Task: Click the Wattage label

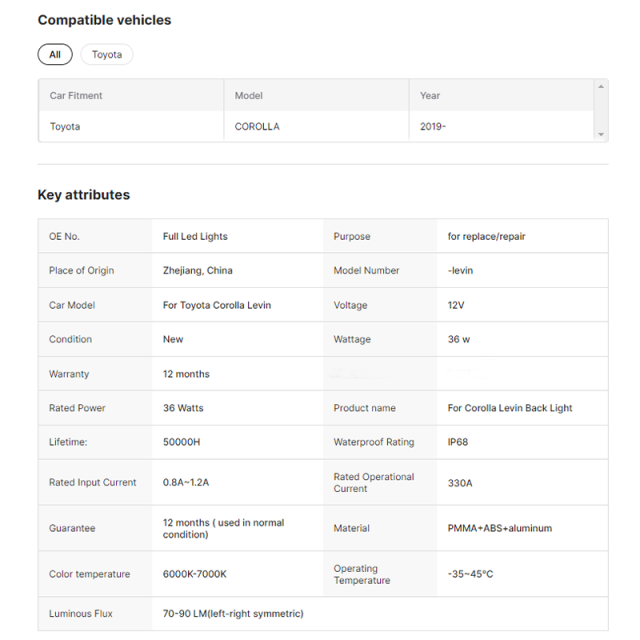Action: 352,339
